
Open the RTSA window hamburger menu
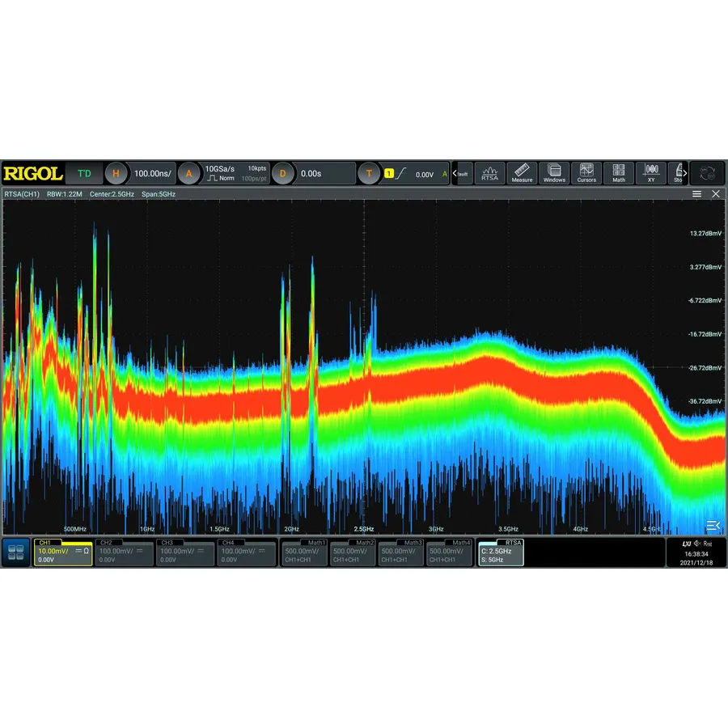[x=696, y=194]
